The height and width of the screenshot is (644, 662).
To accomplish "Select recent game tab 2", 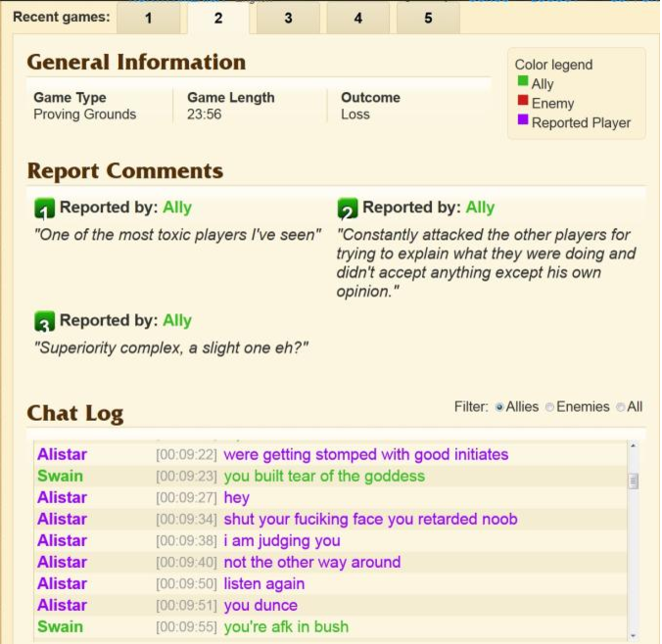I will point(218,18).
